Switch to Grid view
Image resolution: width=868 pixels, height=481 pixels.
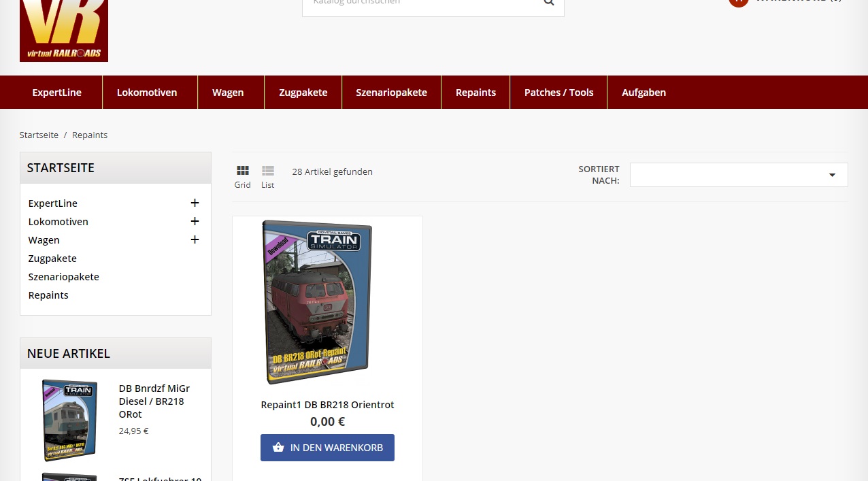click(x=243, y=177)
